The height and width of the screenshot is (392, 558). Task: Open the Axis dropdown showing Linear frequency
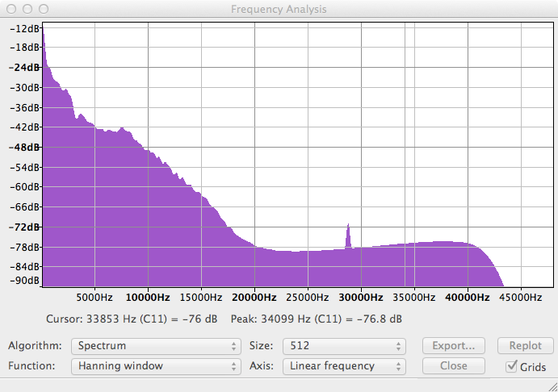click(344, 366)
